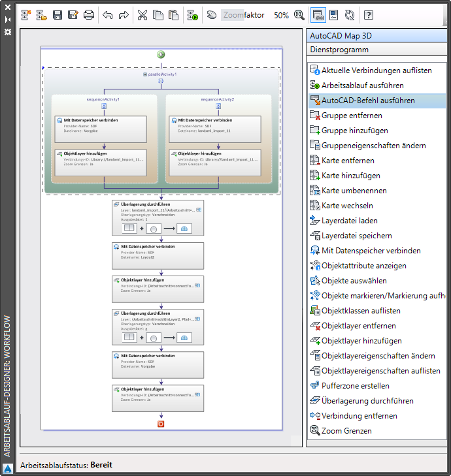Screen dimensions: 451x476
Task: Click the AutoCAD logo at bottom left
Action: (8, 469)
